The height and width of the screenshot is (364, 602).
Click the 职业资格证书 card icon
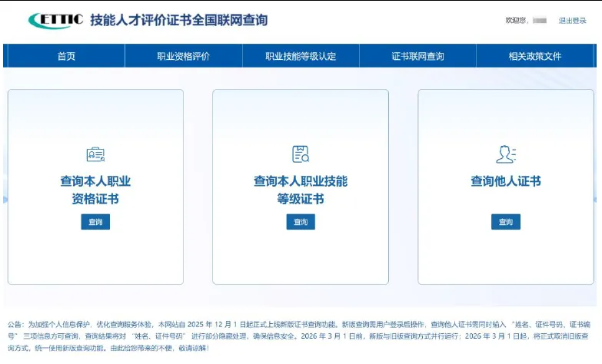click(95, 154)
